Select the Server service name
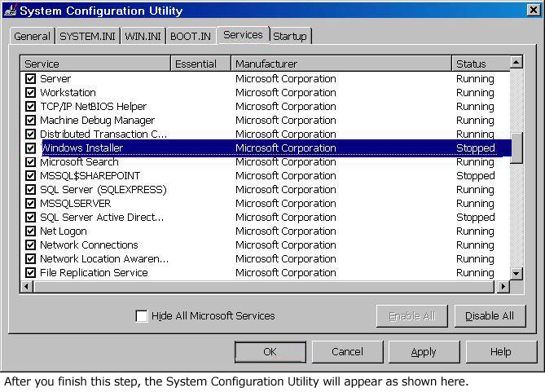The image size is (545, 392). (55, 78)
